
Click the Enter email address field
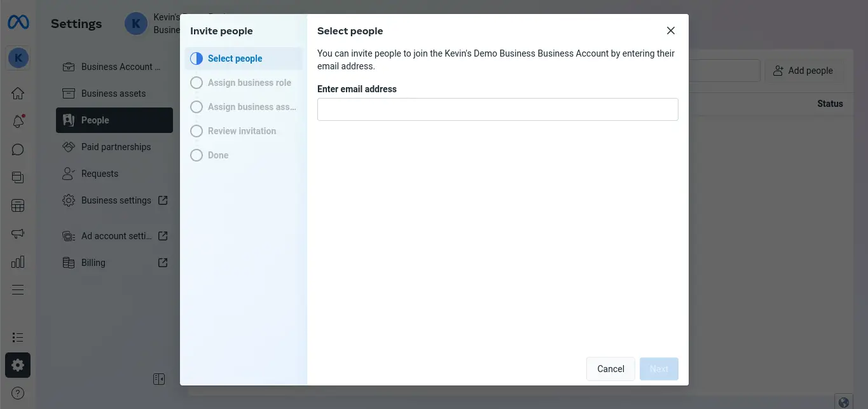(x=497, y=109)
